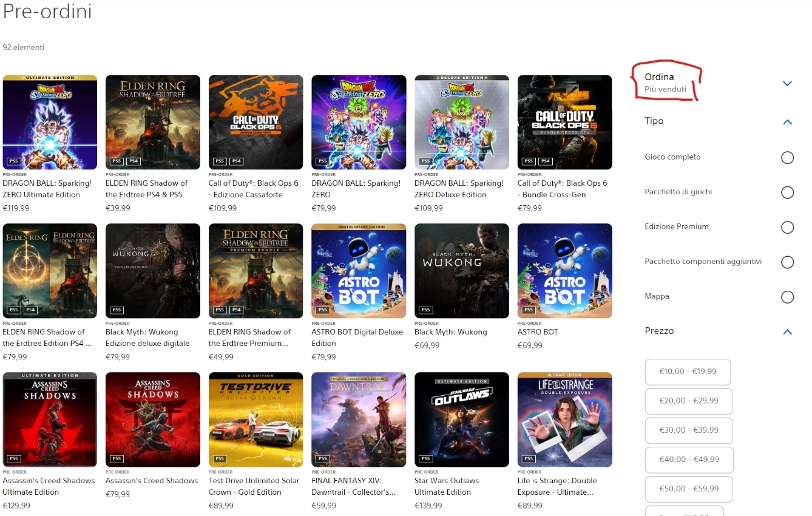Select the Edizione Premium radio option

(x=787, y=228)
